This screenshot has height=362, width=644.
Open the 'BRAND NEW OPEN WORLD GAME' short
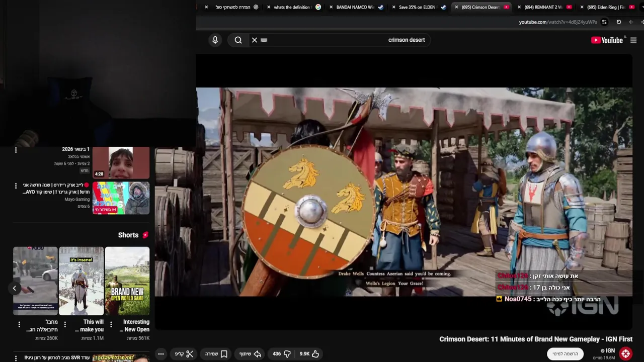pos(127,281)
